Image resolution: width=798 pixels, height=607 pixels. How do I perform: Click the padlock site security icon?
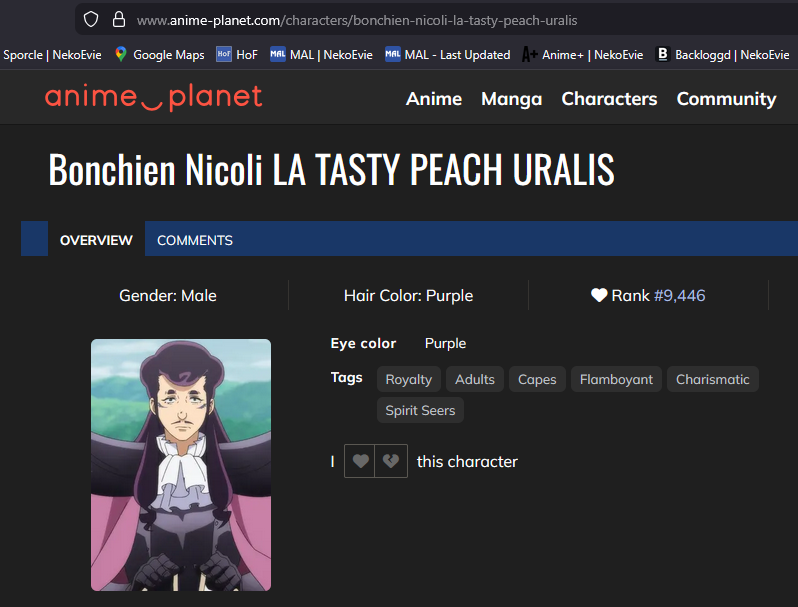(119, 20)
